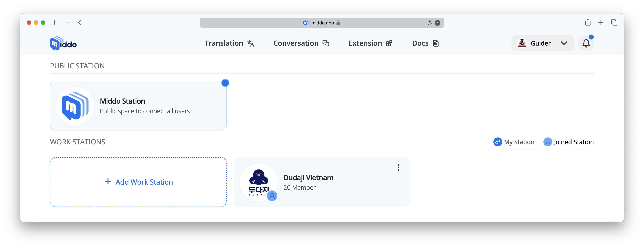Screen dimensions: 644x248
Task: Reload the page with refresh icon
Action: [x=429, y=23]
